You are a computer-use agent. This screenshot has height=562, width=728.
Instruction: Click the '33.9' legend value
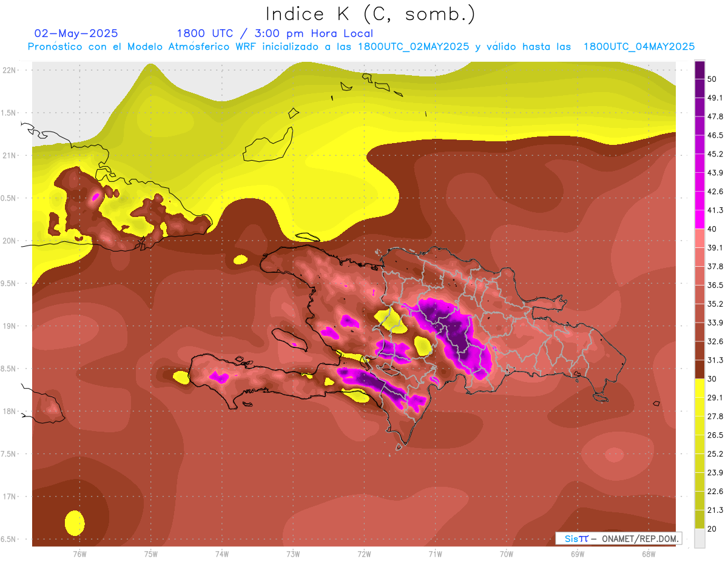coord(715,323)
